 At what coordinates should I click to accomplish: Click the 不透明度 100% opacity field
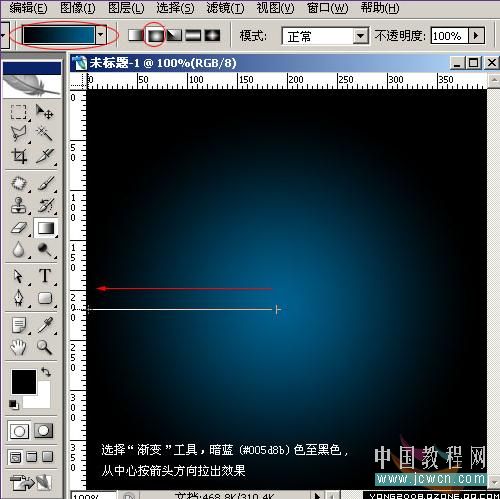click(x=450, y=36)
